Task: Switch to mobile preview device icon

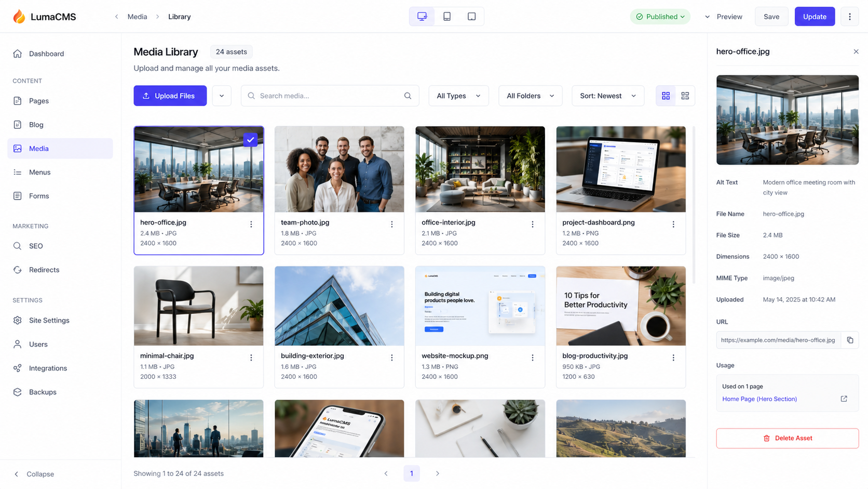Action: pyautogui.click(x=471, y=17)
